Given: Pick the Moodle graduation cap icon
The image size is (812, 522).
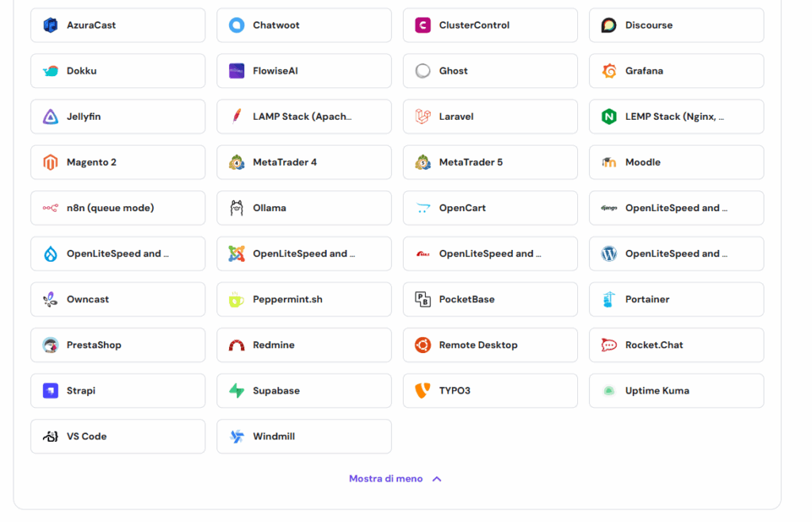Looking at the screenshot, I should 609,162.
